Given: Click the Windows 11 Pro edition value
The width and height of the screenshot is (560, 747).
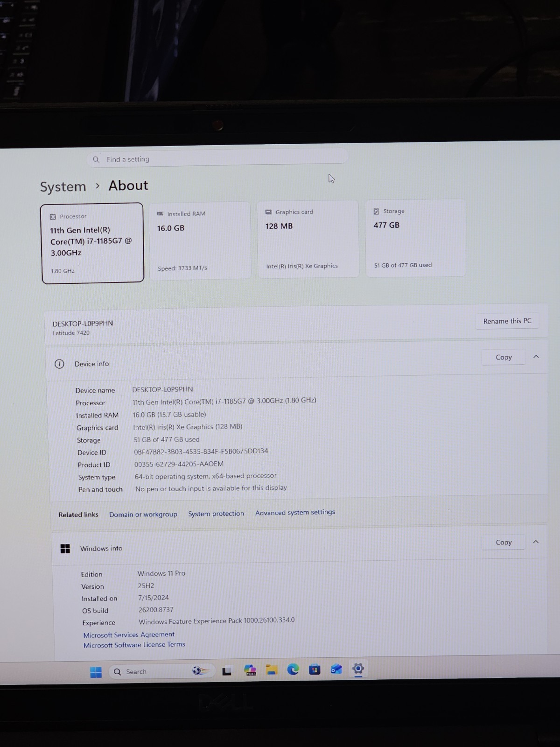Looking at the screenshot, I should pyautogui.click(x=161, y=573).
